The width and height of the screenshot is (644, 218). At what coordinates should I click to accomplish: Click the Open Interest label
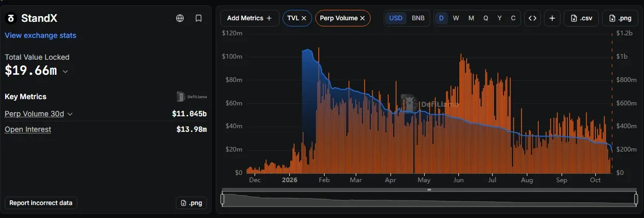pyautogui.click(x=28, y=129)
